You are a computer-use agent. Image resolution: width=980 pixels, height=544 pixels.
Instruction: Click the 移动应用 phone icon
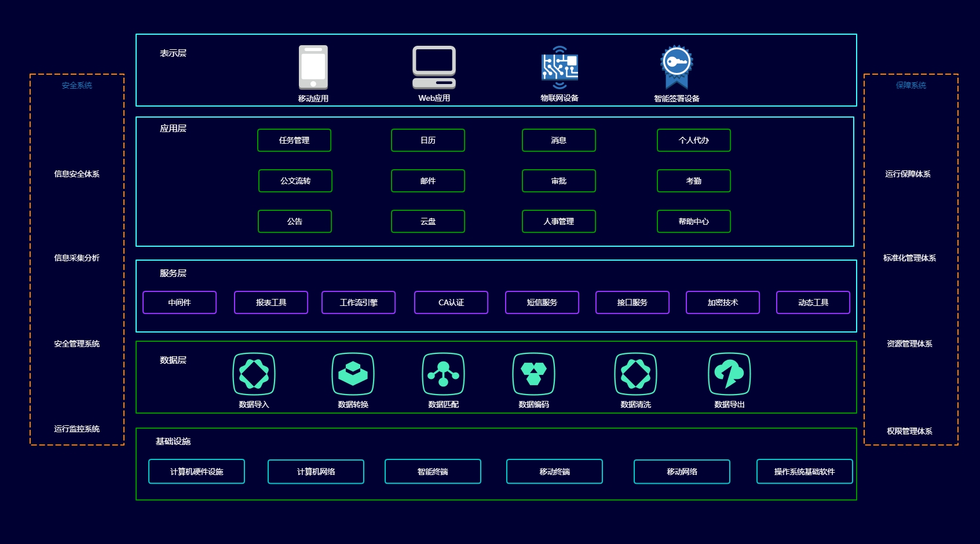(313, 67)
